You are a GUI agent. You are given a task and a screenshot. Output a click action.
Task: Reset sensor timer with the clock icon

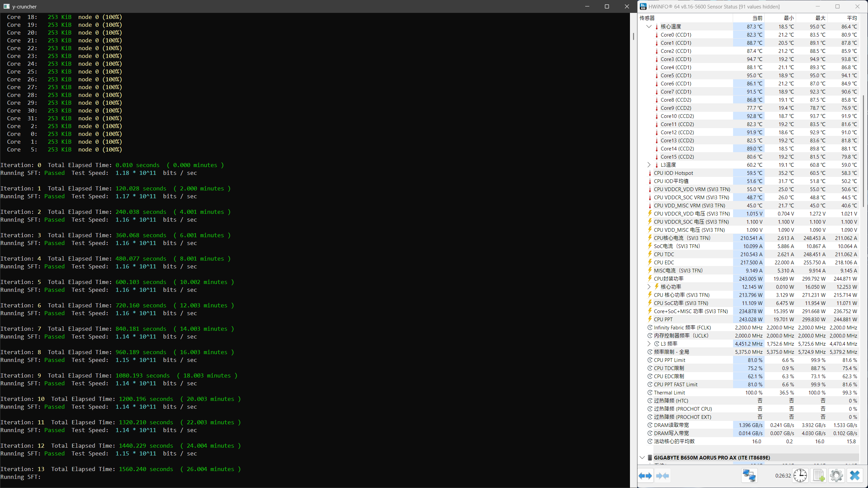[800, 476]
